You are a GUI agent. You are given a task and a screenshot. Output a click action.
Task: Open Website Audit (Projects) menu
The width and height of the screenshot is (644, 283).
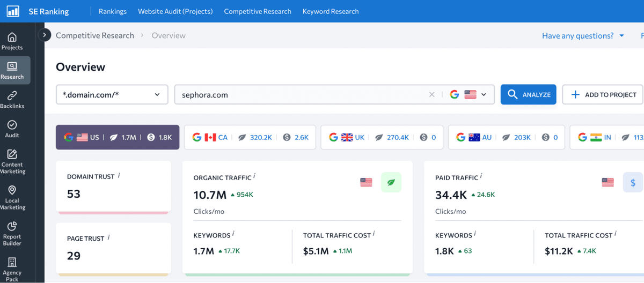click(175, 11)
